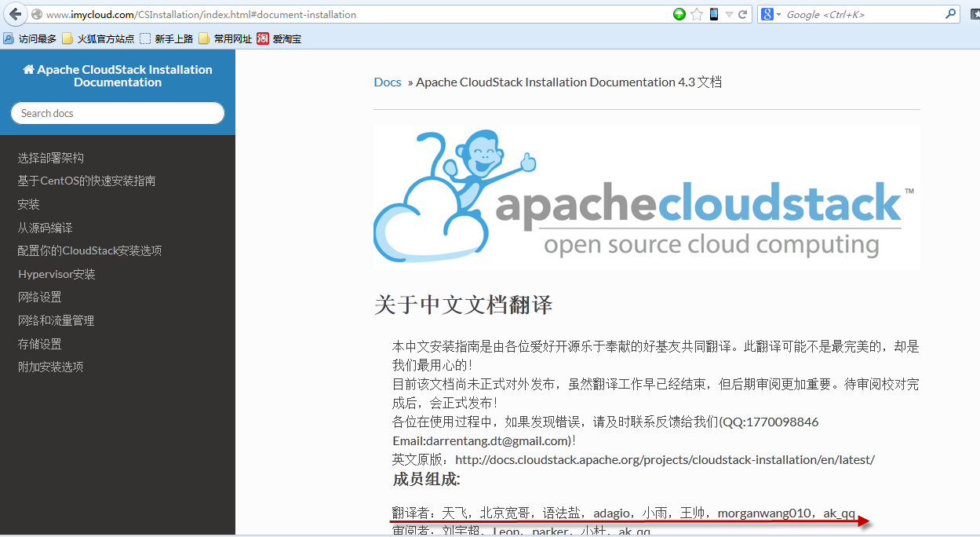Open the 访问最多 bookmark folder
The height and width of the screenshot is (537, 980).
coord(30,38)
